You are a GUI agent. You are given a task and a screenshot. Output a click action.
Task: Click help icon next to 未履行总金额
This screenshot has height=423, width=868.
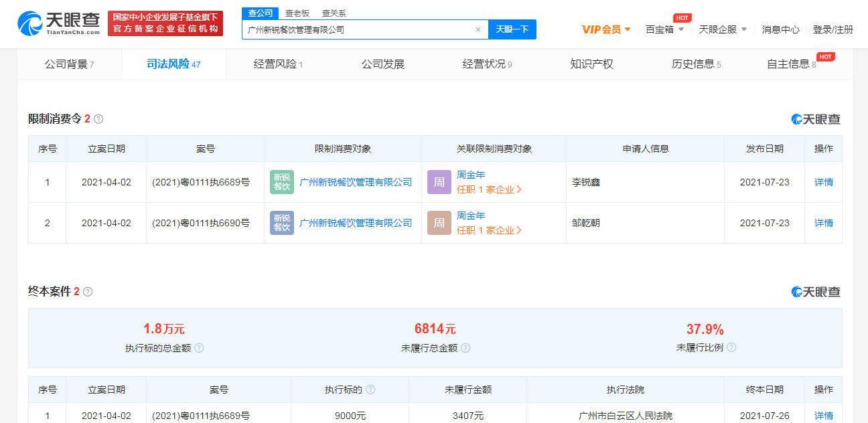coord(465,348)
